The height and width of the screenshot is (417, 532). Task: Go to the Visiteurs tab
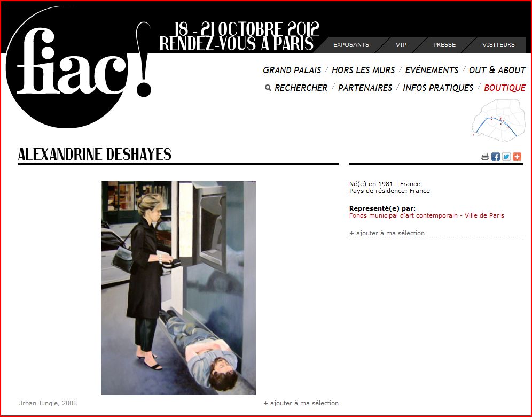point(498,45)
